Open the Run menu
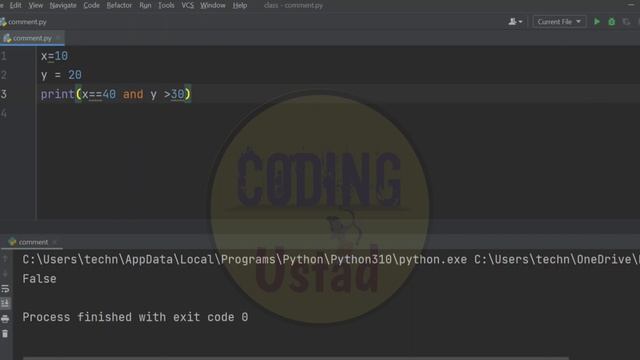The height and width of the screenshot is (360, 640). (145, 5)
